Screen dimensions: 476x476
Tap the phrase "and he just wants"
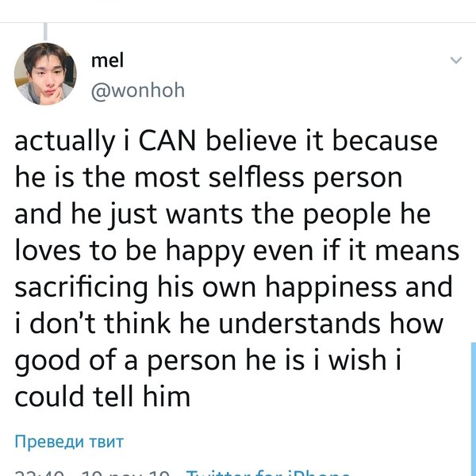(x=113, y=213)
